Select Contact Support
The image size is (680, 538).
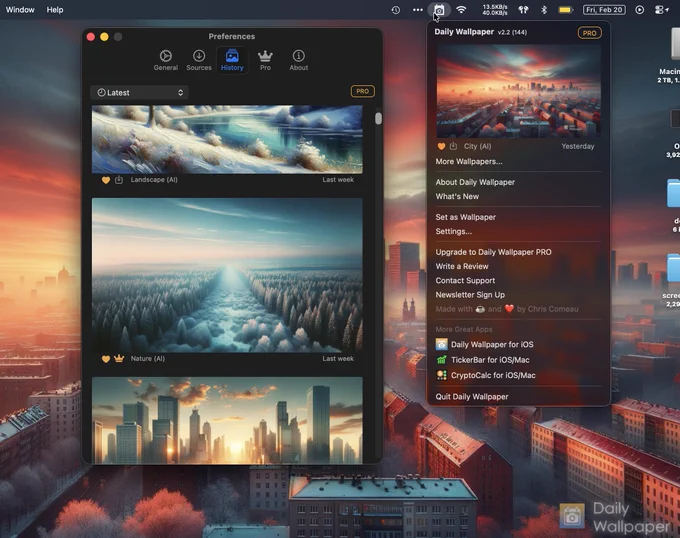[x=465, y=281]
